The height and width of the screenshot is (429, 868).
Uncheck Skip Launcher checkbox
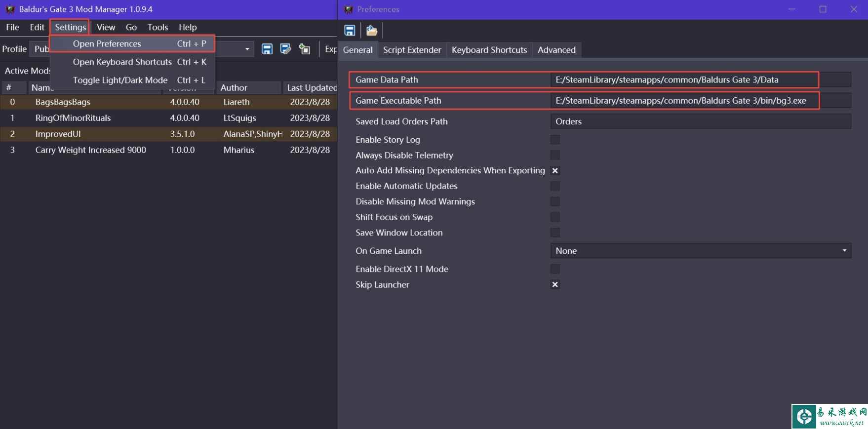pos(555,284)
